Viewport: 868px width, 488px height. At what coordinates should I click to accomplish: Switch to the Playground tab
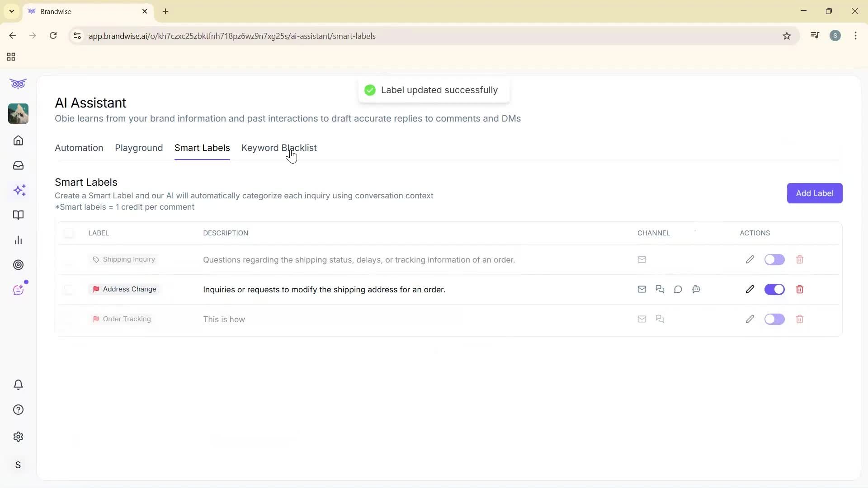coord(138,148)
